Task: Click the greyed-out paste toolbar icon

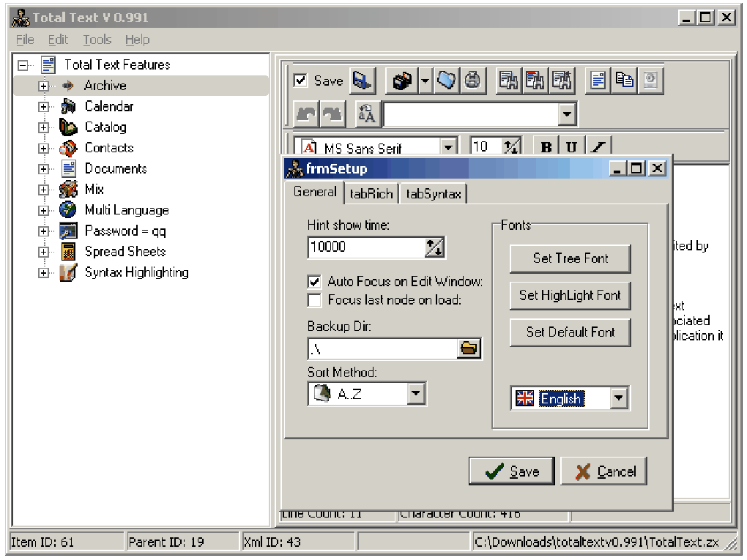Action: point(651,81)
